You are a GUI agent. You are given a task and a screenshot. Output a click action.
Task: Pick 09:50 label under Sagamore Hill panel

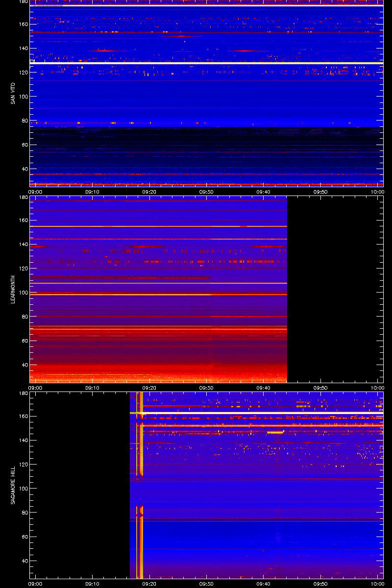320,584
